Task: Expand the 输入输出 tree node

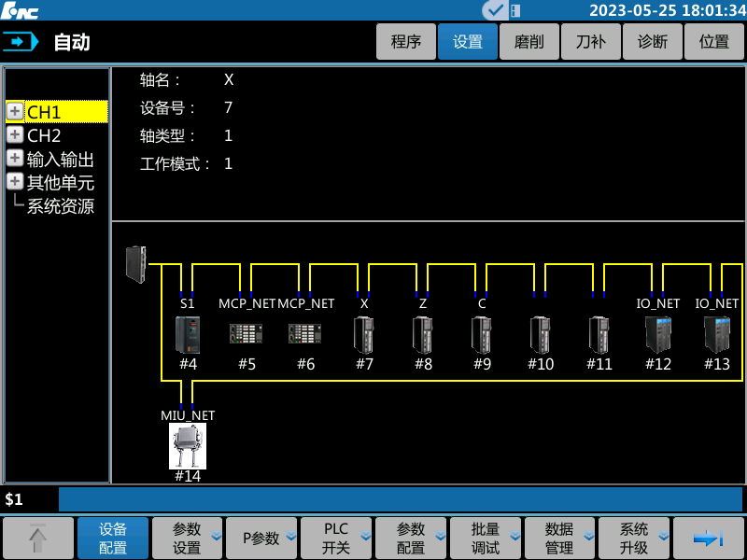Action: coord(15,159)
